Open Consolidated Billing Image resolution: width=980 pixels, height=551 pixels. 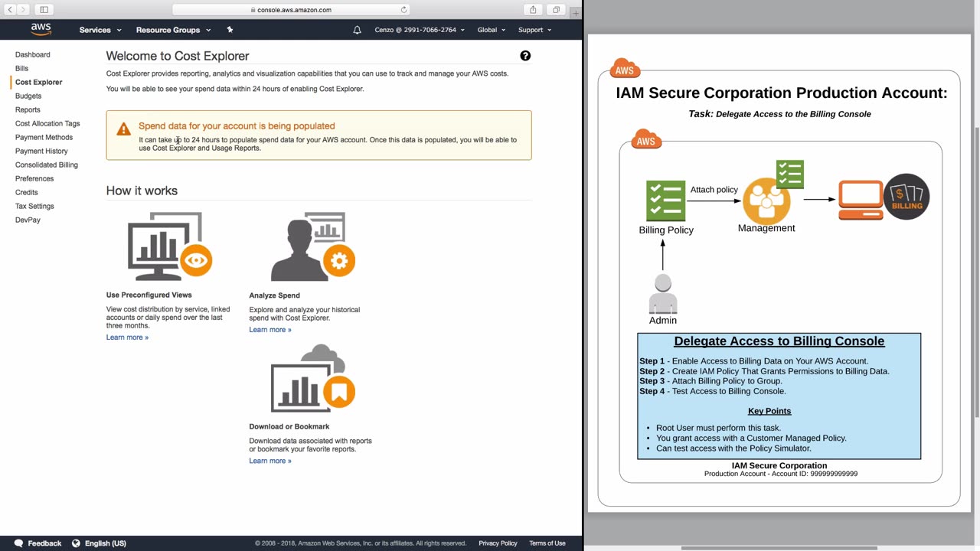[47, 165]
